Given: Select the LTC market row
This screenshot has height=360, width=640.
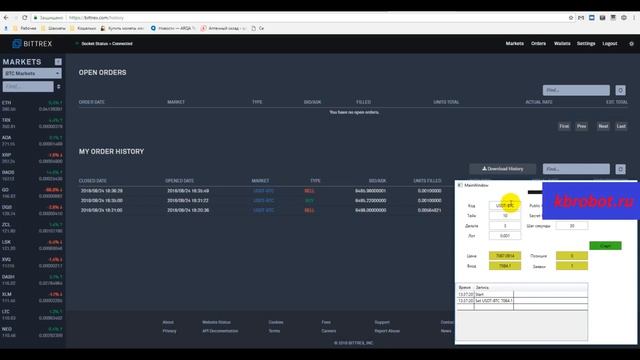Looking at the screenshot, I should tap(32, 315).
